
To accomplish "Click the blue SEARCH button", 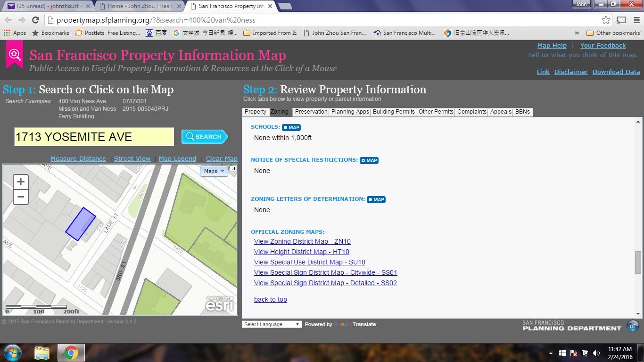I will 204,137.
